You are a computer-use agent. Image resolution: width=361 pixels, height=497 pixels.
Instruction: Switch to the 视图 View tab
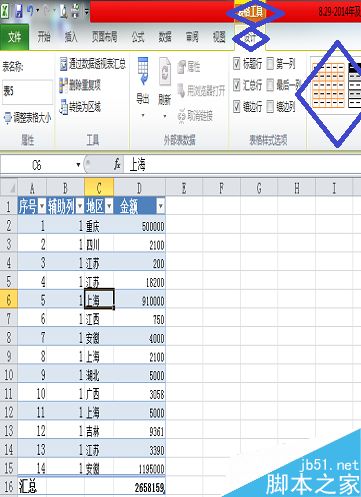click(219, 37)
